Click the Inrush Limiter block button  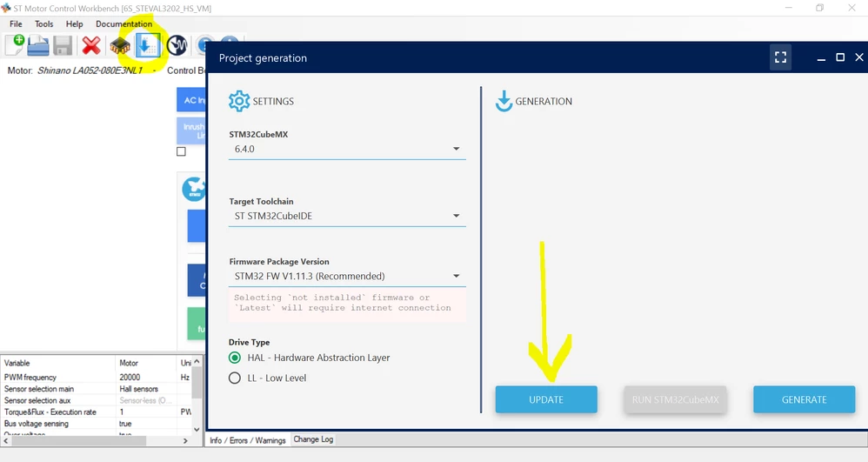[191, 131]
